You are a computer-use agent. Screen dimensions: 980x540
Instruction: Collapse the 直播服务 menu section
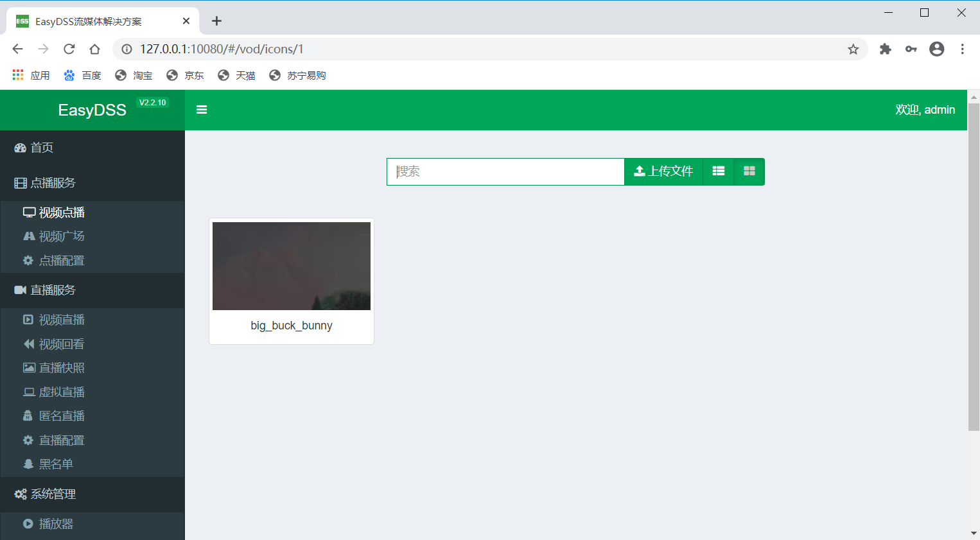coord(92,290)
